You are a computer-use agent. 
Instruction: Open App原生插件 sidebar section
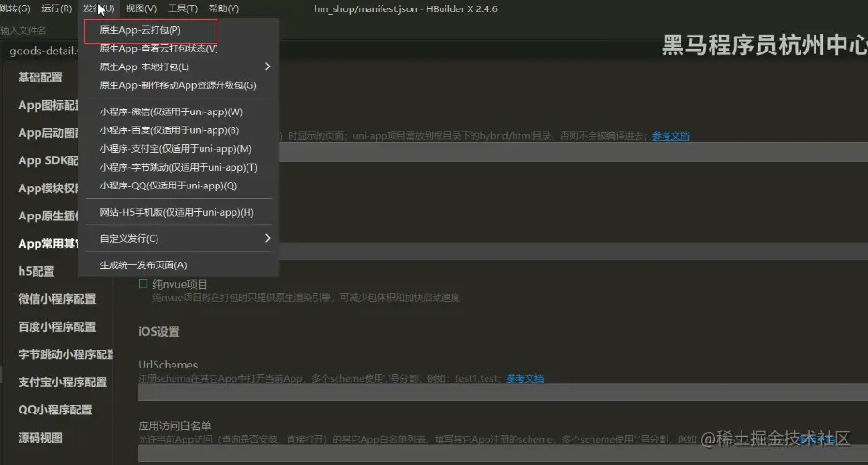[48, 216]
